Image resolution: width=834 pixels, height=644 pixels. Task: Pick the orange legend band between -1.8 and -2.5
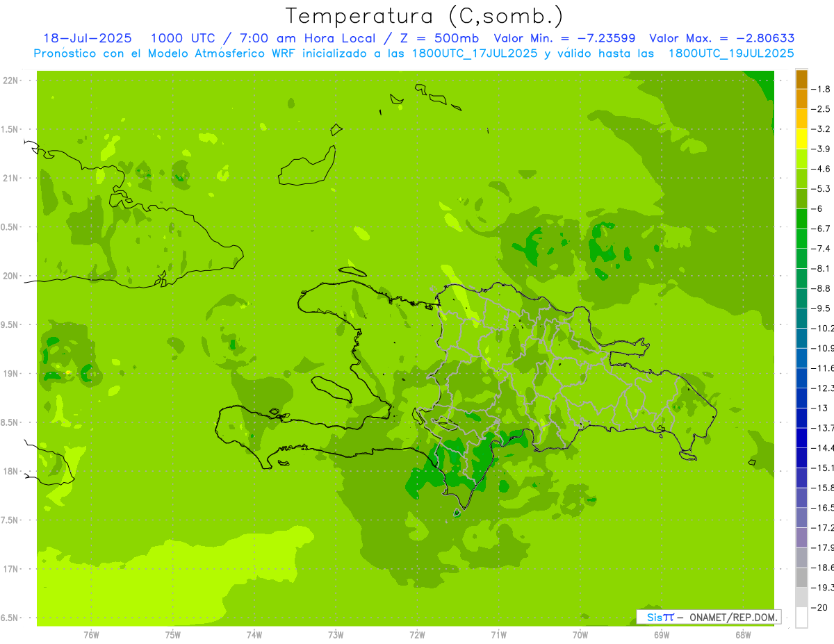point(801,99)
